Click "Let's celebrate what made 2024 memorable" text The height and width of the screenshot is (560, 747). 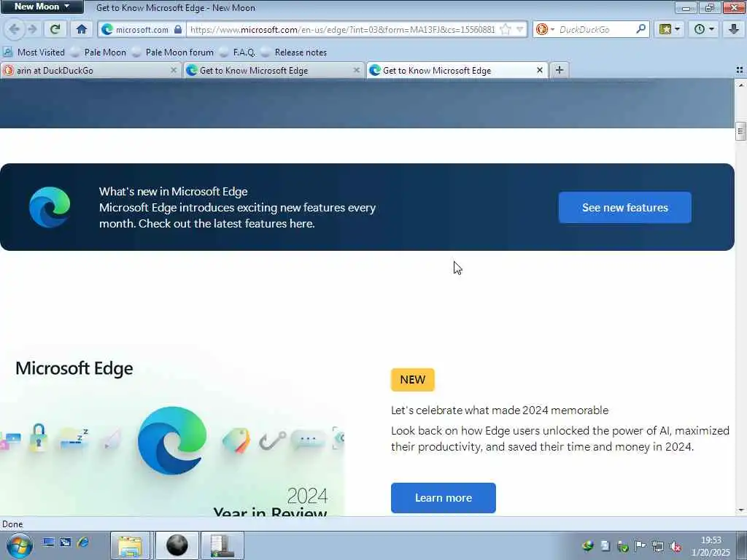point(500,411)
